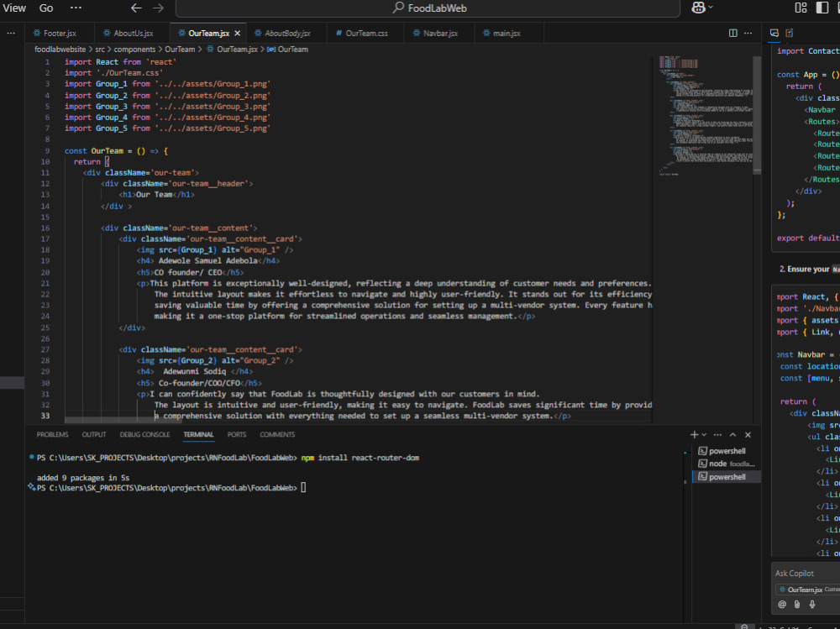Click foodlabwebsite in the breadcrumb

(60, 50)
